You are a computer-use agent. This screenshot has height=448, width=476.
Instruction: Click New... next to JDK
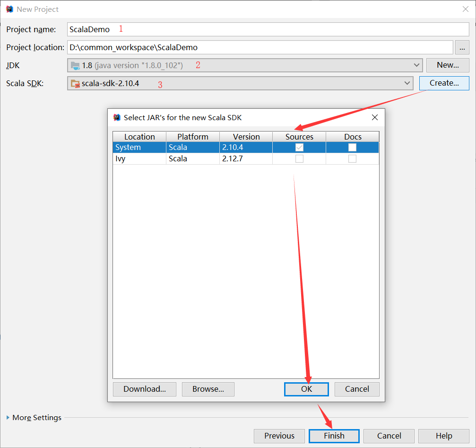click(x=448, y=65)
